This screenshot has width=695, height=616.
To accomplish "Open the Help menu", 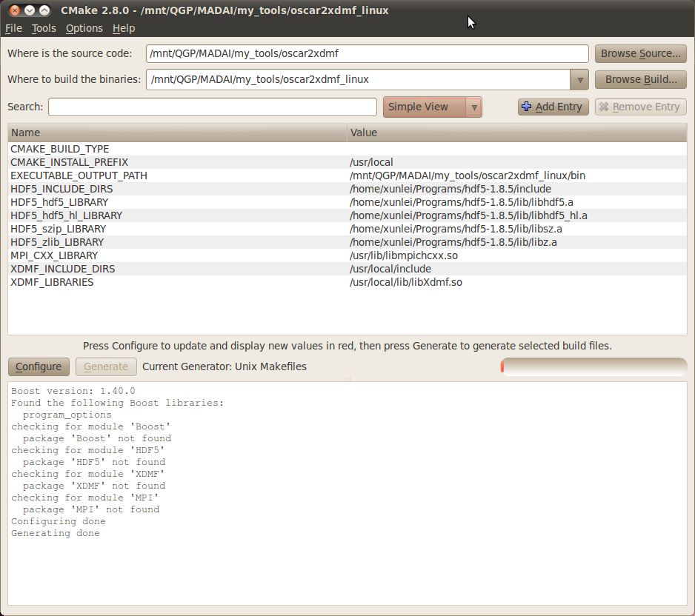I will (124, 28).
